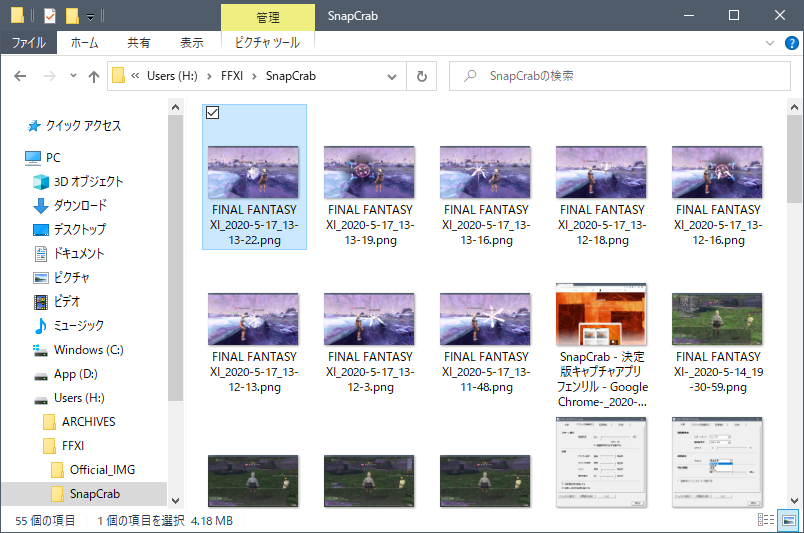This screenshot has height=533, width=804.
Task: Uncheck the 13-13-22.png file checkbox
Action: coord(212,112)
